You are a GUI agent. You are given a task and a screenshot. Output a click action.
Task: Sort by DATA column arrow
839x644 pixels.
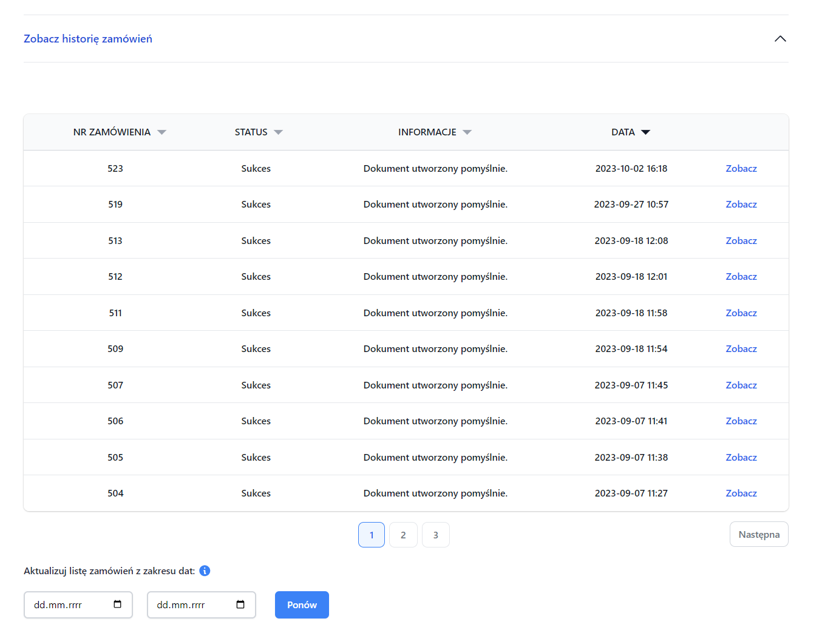point(645,132)
